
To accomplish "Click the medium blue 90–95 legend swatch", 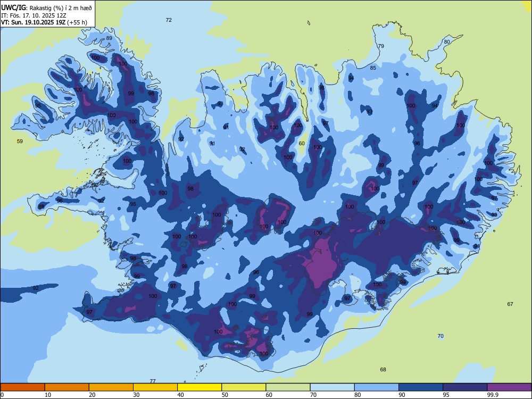I will (421, 387).
